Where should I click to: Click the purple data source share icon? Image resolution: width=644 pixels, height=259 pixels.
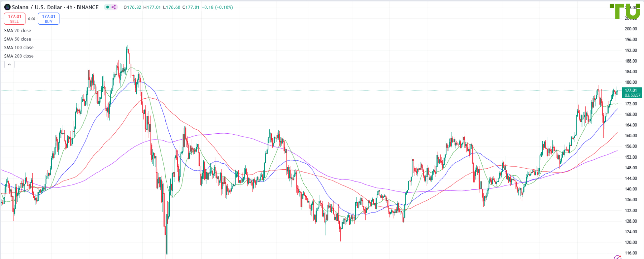click(x=114, y=7)
